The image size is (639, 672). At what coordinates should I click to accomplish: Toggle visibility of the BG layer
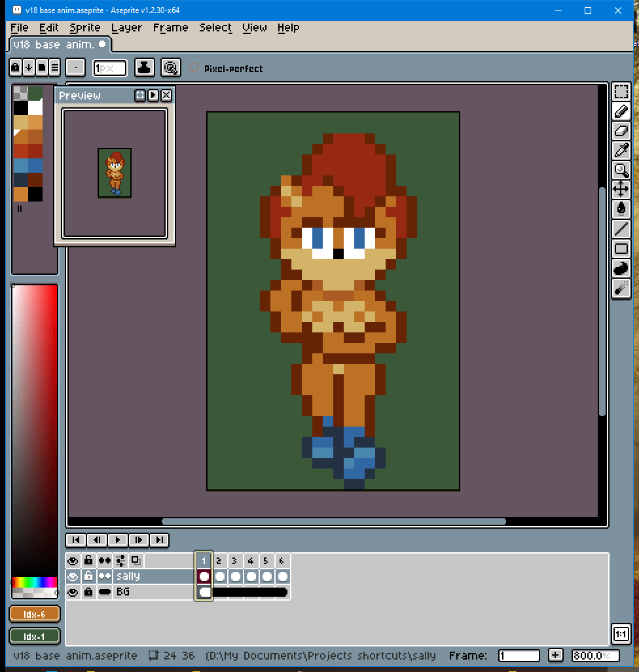click(73, 592)
